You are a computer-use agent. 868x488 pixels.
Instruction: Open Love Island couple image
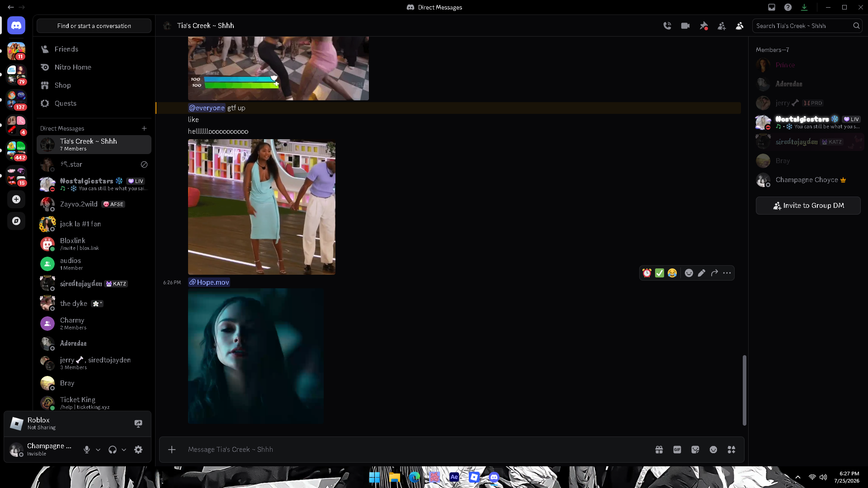[x=262, y=207]
